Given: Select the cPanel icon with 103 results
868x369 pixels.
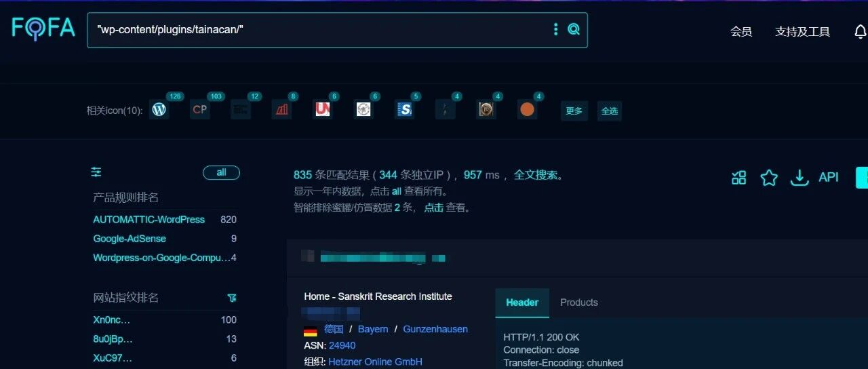Looking at the screenshot, I should [x=200, y=109].
